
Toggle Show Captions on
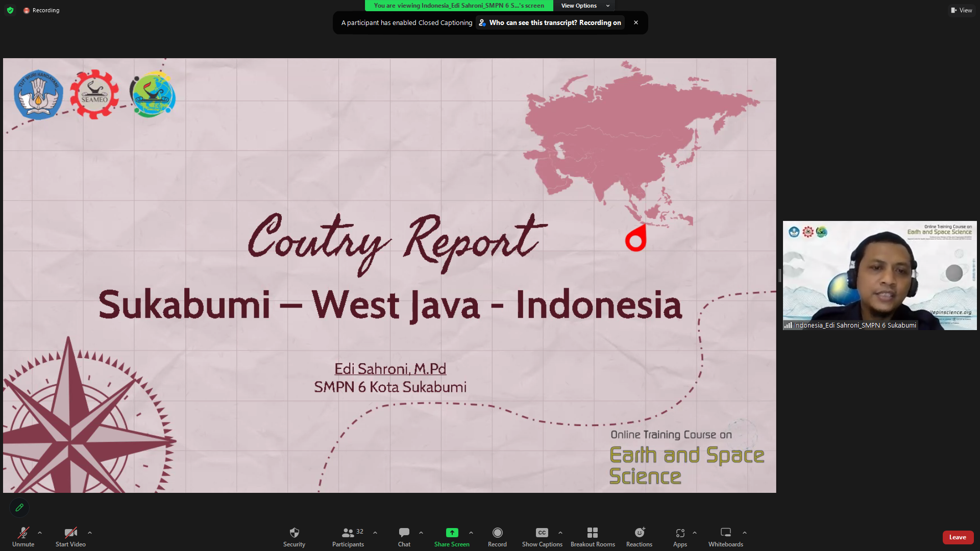(x=542, y=537)
